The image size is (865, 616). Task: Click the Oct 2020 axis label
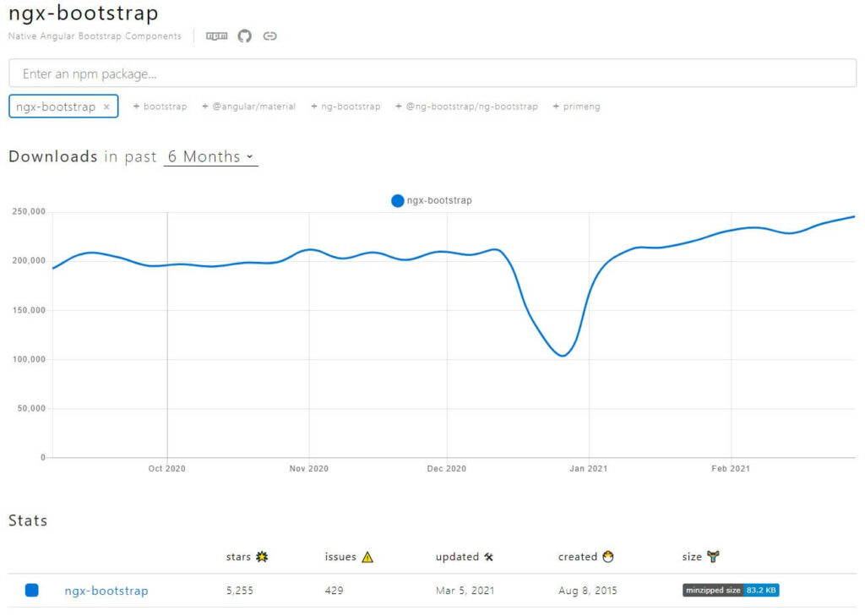(166, 469)
